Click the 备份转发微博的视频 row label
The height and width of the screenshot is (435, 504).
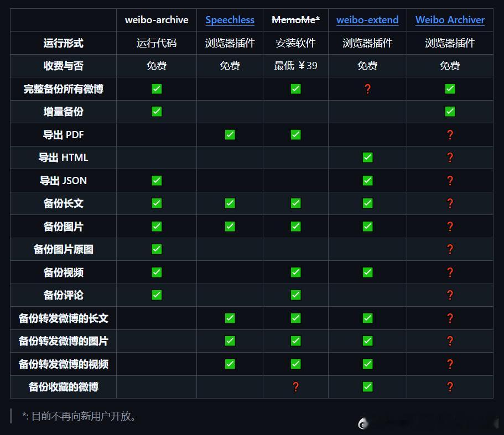63,364
